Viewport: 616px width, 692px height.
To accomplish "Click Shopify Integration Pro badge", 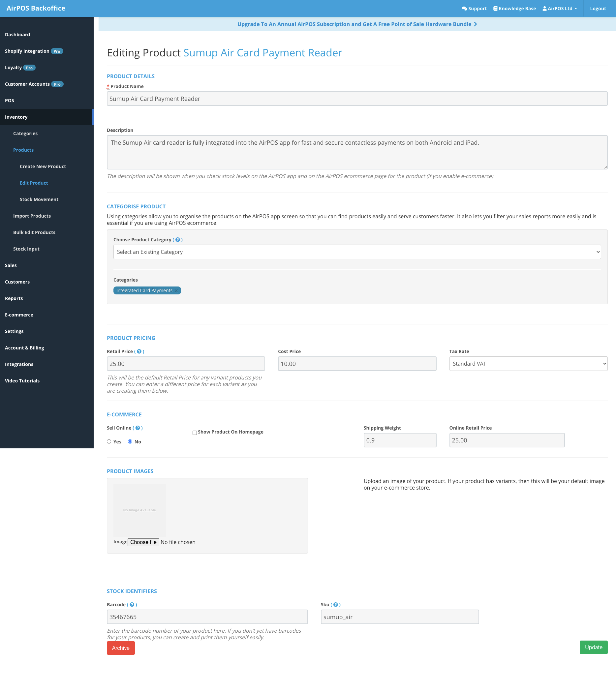I will (x=57, y=51).
